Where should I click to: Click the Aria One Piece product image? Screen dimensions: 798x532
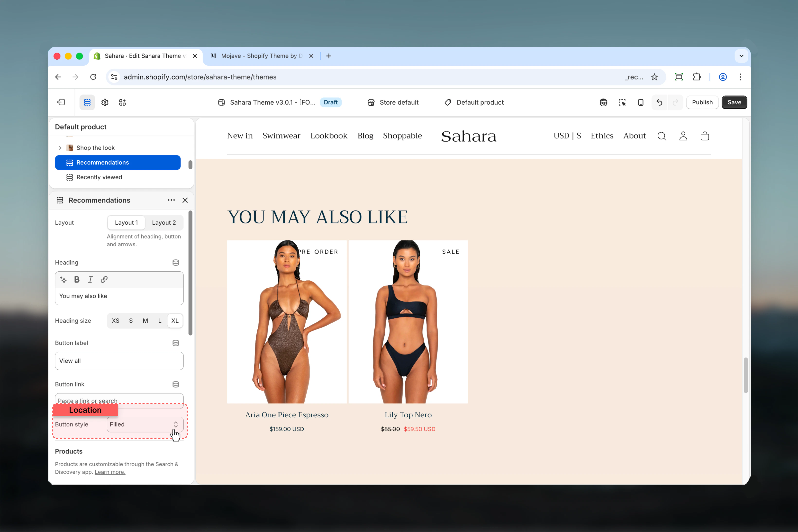(x=287, y=322)
